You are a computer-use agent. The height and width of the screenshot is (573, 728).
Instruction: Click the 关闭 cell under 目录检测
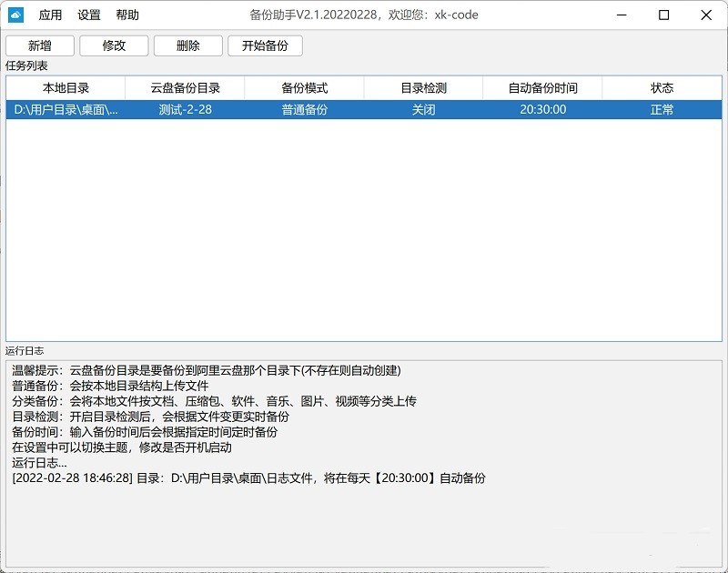pyautogui.click(x=422, y=110)
